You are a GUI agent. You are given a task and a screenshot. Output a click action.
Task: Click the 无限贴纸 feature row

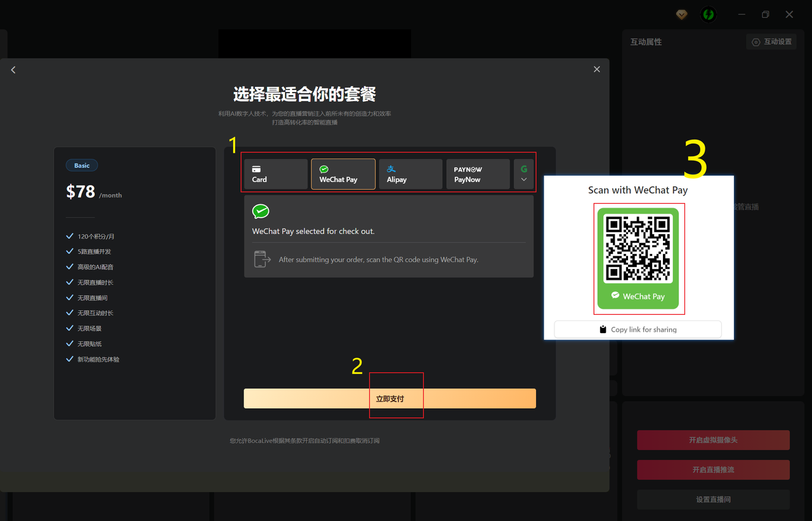pos(84,344)
